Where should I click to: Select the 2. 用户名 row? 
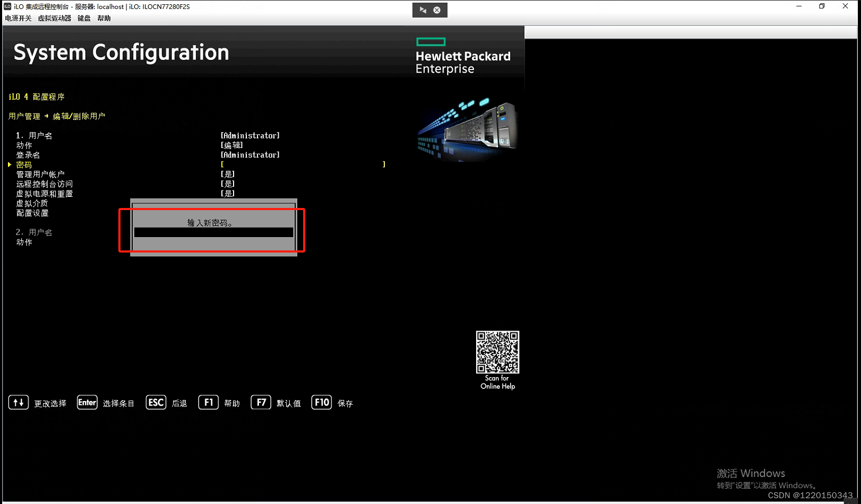tap(34, 232)
